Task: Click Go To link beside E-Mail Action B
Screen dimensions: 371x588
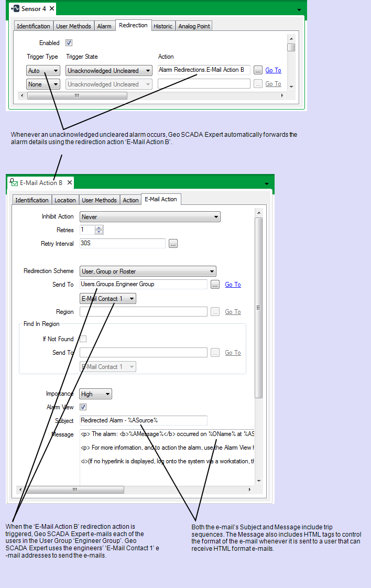Action: click(273, 70)
